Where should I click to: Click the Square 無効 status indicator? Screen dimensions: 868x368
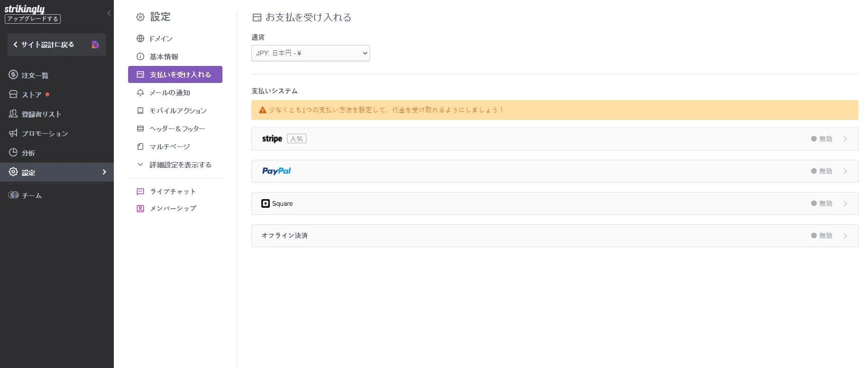[822, 203]
